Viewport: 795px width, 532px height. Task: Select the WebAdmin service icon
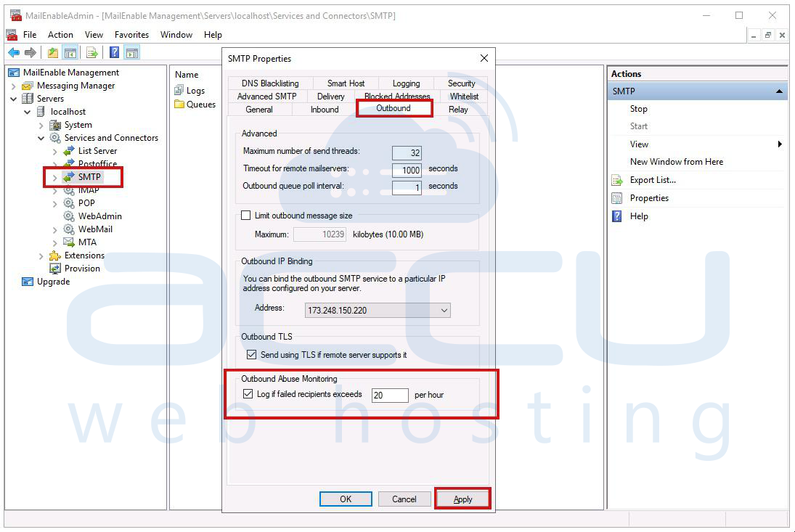click(69, 216)
